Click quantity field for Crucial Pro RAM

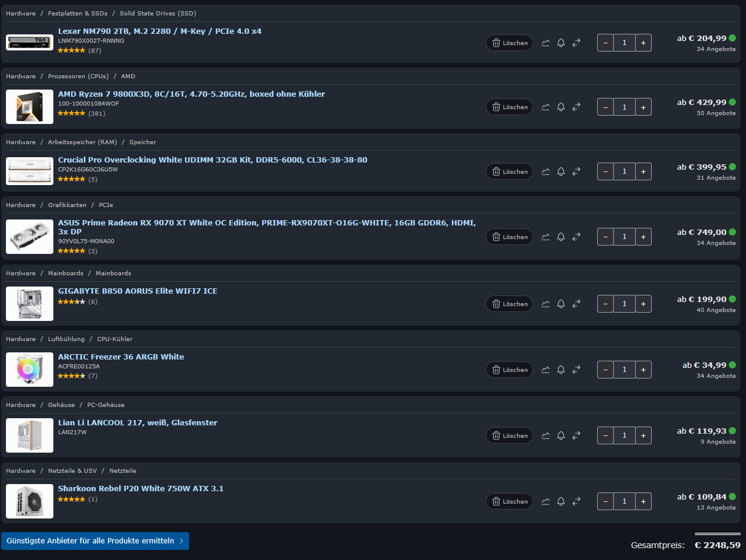coord(624,171)
